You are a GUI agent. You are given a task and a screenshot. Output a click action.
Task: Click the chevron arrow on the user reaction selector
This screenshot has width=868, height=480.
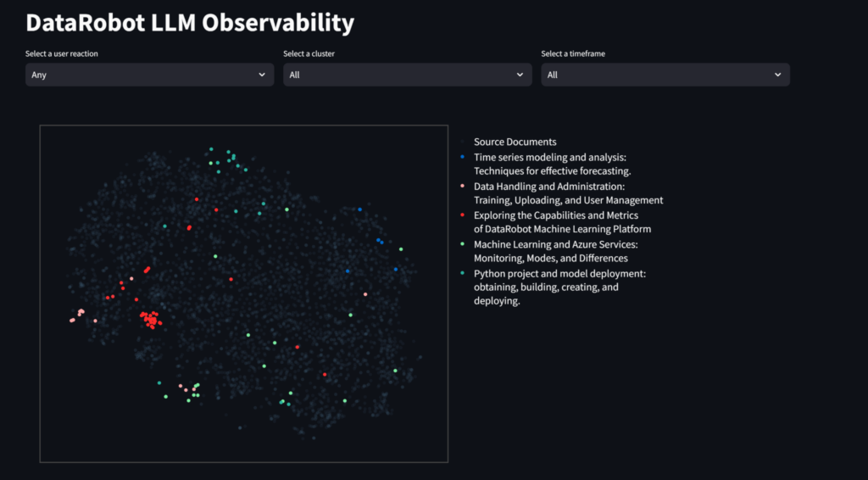point(262,75)
